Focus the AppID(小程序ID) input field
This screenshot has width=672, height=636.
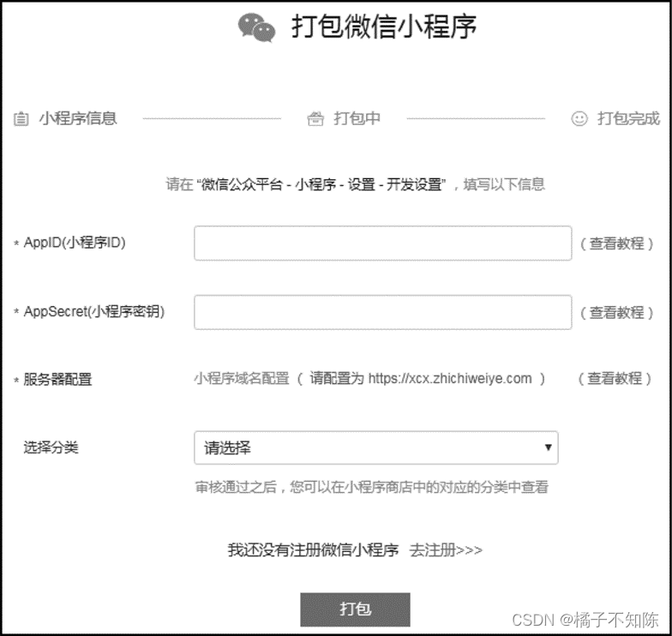[382, 243]
